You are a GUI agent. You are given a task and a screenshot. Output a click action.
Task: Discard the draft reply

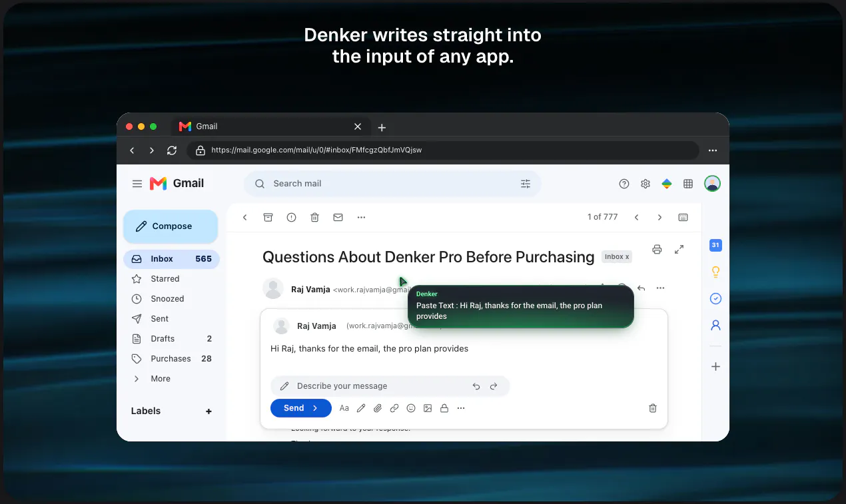tap(653, 408)
